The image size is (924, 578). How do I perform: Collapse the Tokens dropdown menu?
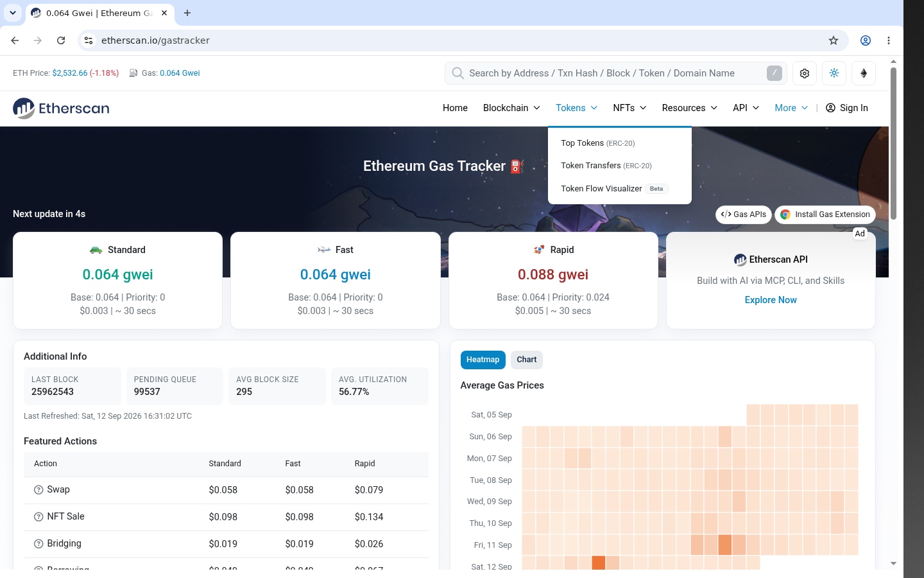[576, 108]
